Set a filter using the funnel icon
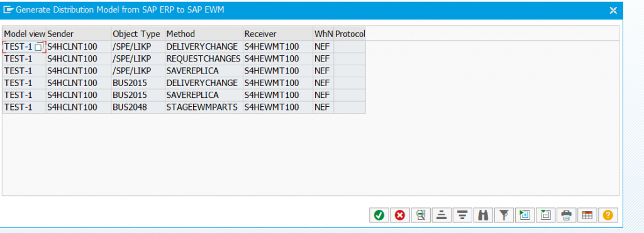This screenshot has width=644, height=233. [x=504, y=215]
